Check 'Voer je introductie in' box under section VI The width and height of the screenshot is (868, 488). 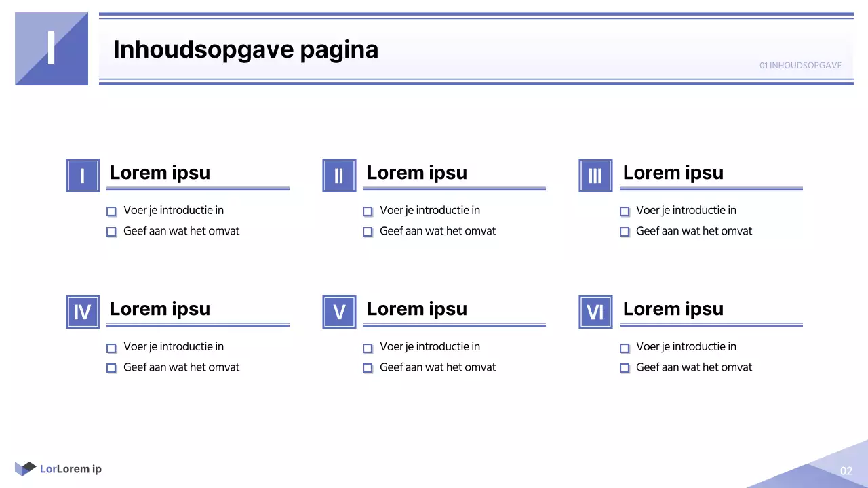(x=625, y=348)
